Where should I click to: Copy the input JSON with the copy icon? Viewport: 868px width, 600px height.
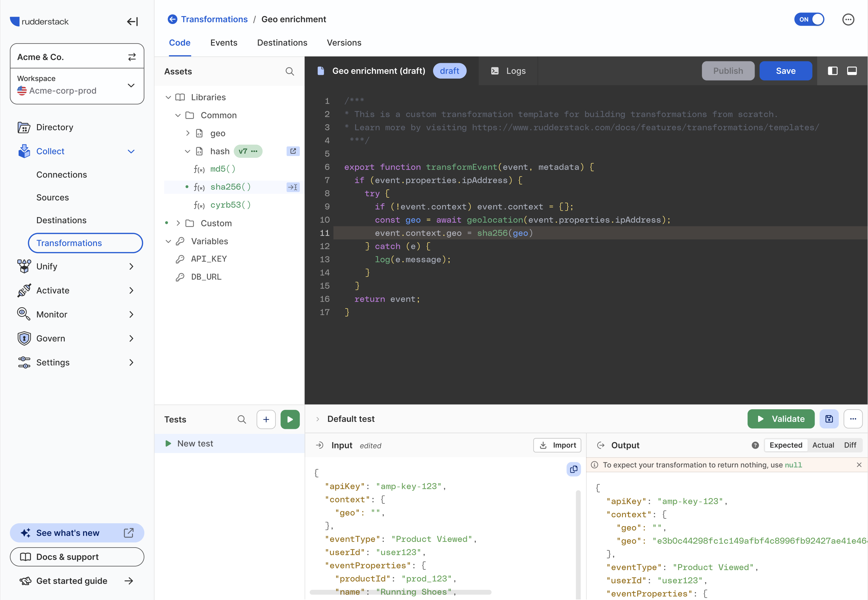[573, 469]
